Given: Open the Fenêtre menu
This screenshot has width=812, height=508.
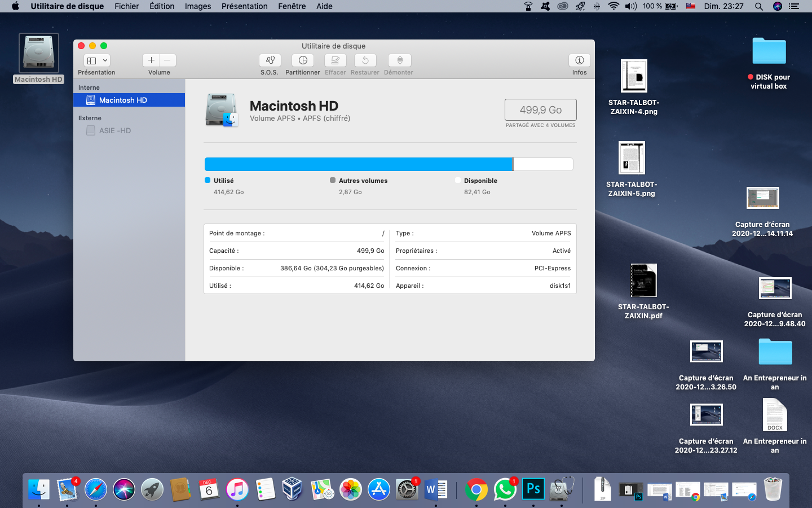Looking at the screenshot, I should [x=292, y=6].
